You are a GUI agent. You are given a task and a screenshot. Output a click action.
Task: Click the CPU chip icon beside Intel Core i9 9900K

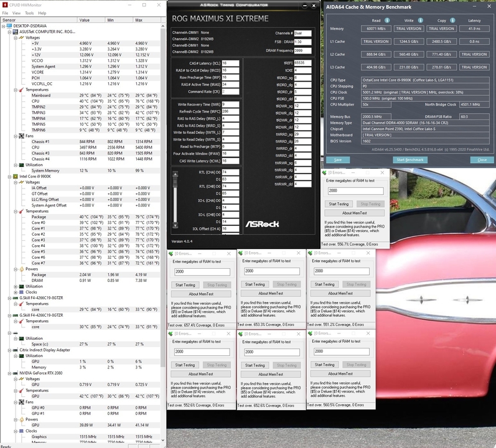[x=15, y=177]
